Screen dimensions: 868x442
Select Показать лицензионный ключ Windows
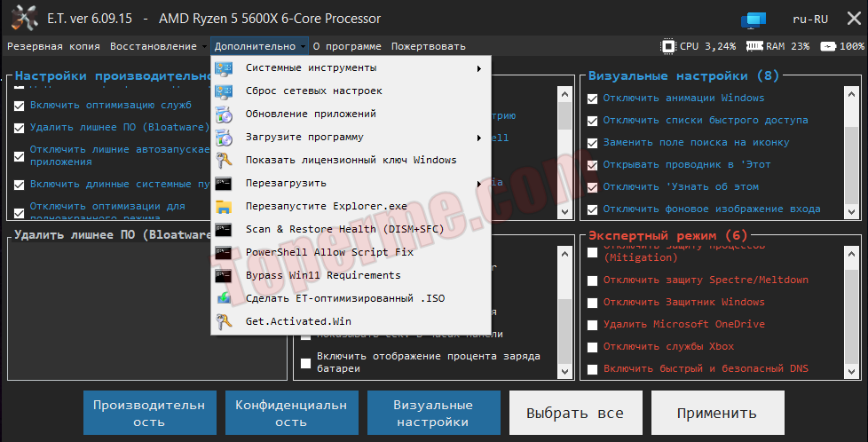click(x=351, y=160)
